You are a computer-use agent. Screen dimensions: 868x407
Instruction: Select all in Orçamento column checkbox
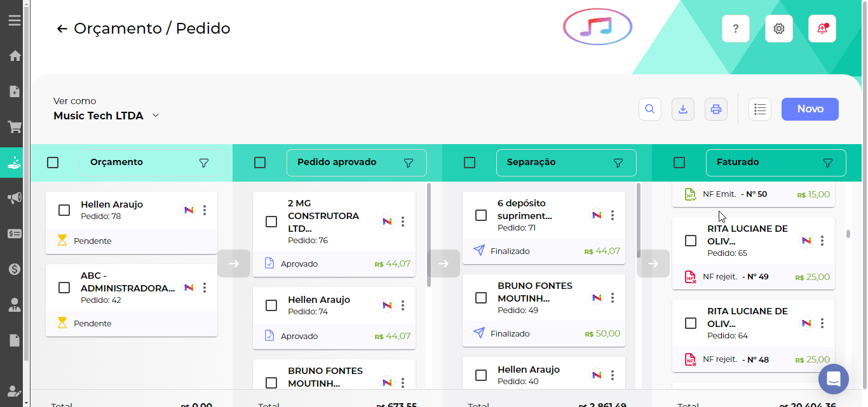[x=53, y=163]
